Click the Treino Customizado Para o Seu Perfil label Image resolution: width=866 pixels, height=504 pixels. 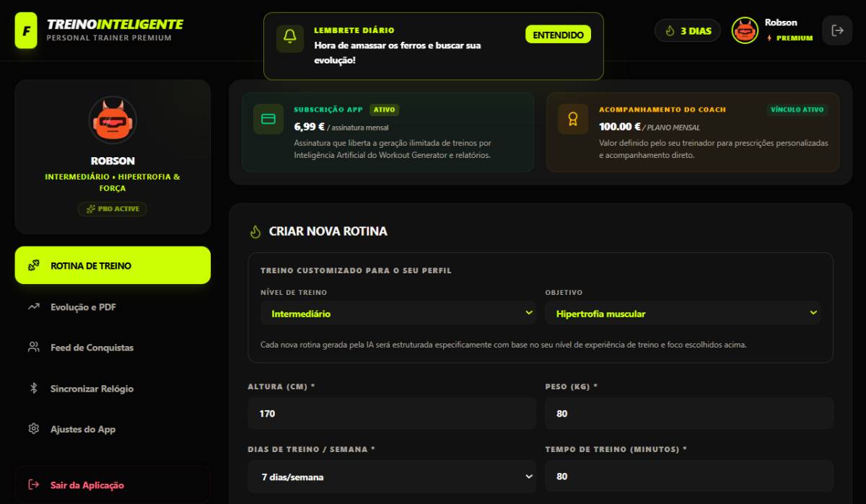356,270
